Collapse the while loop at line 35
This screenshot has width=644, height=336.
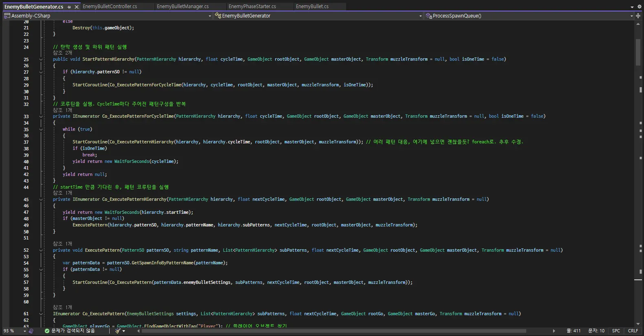coord(41,130)
